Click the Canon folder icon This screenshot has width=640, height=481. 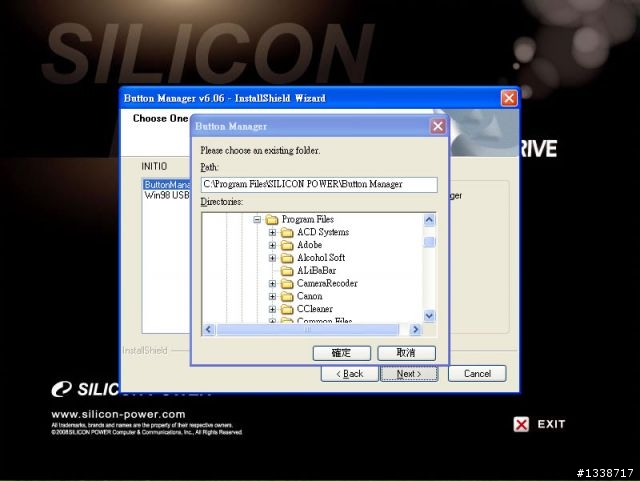(x=287, y=296)
